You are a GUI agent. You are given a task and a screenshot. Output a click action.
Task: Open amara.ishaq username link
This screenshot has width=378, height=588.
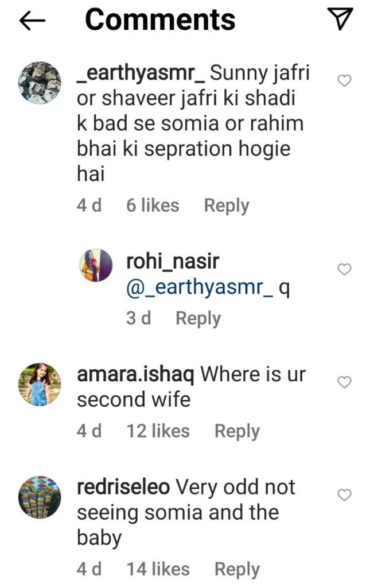pos(135,375)
